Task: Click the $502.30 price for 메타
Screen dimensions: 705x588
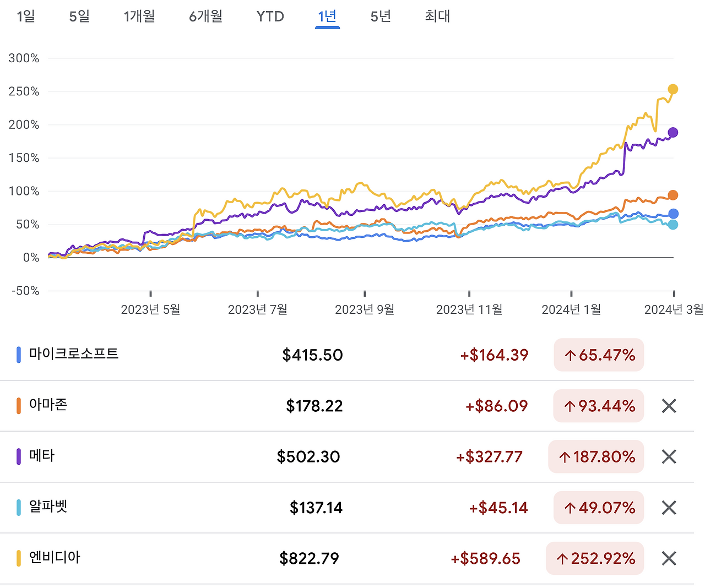Action: tap(308, 457)
